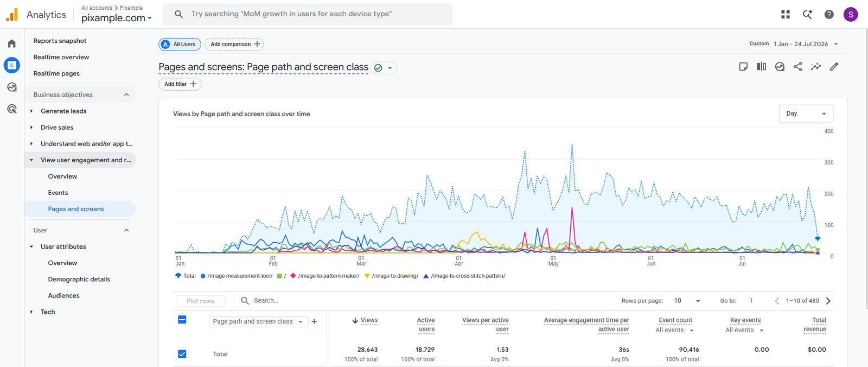The image size is (868, 367).
Task: Toggle the Total row checkbox
Action: click(182, 354)
